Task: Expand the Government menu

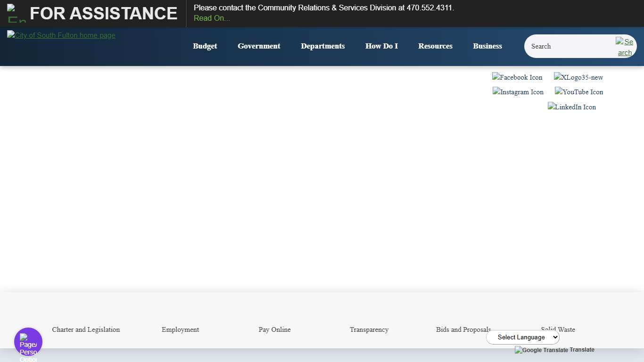Action: coord(259,46)
